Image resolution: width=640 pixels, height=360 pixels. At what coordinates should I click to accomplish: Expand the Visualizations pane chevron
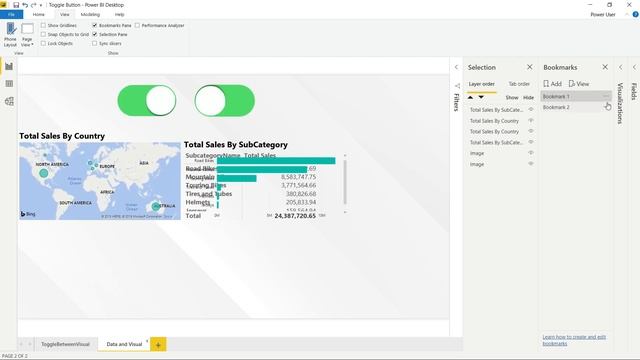(x=620, y=67)
